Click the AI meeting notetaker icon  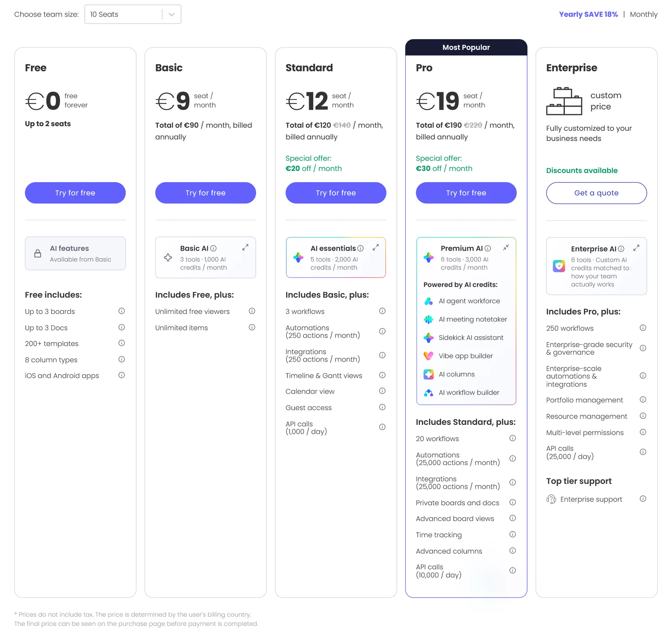pyautogui.click(x=428, y=319)
